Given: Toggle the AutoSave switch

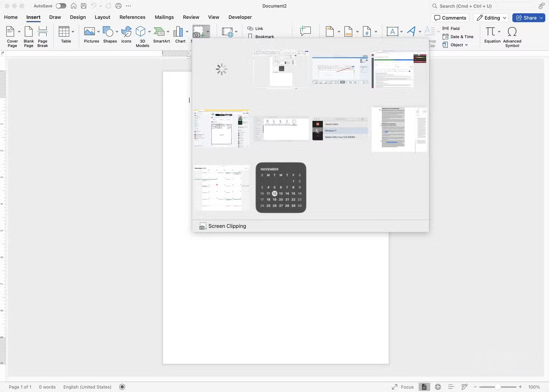Looking at the screenshot, I should point(61,6).
